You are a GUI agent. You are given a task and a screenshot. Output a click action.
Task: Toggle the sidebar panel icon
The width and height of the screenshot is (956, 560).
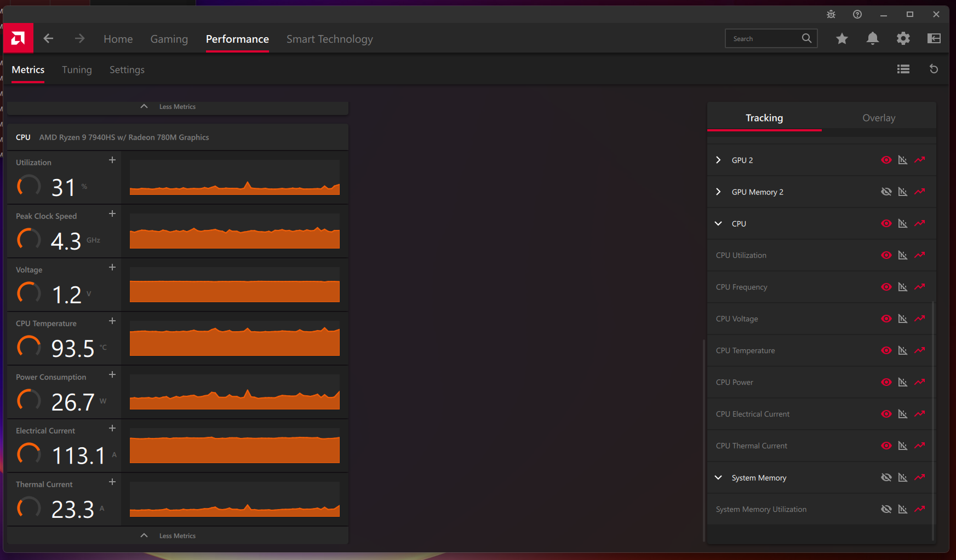tap(934, 38)
